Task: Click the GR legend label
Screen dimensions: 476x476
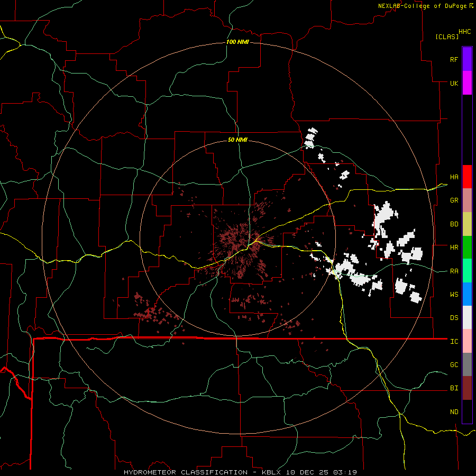Action: coord(454,200)
